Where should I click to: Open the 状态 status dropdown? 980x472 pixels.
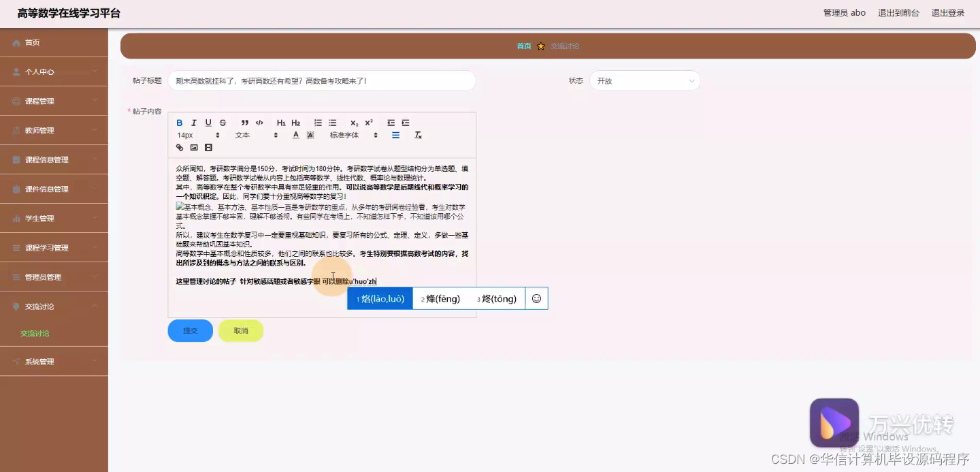(644, 80)
